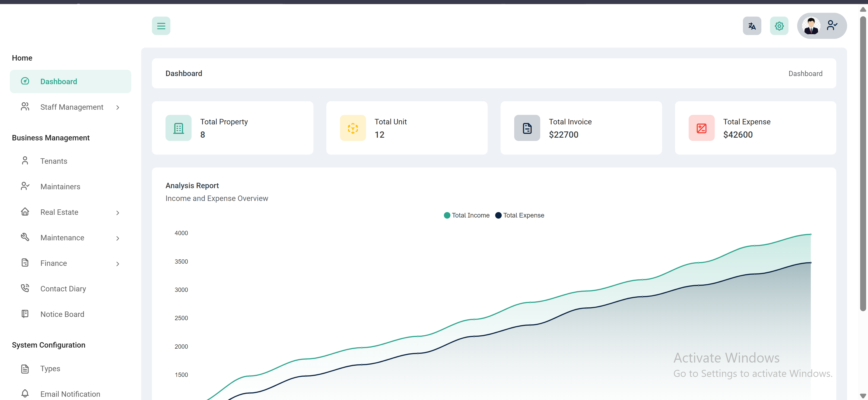Click the 2500 y-axis label
The height and width of the screenshot is (400, 868).
click(181, 318)
